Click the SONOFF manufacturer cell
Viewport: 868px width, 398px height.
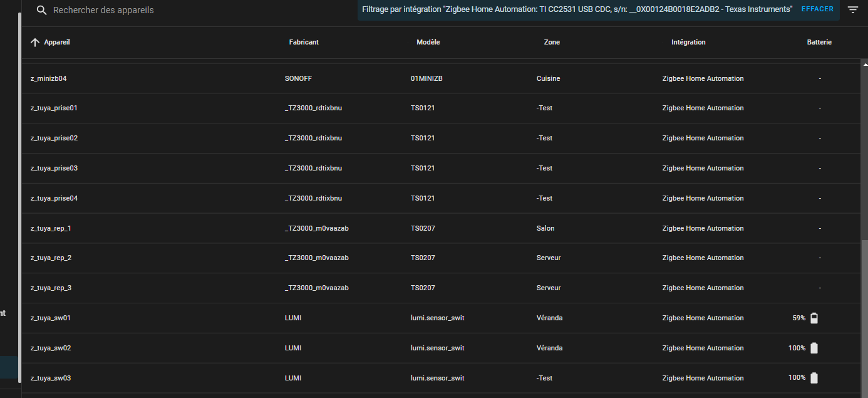[298, 78]
